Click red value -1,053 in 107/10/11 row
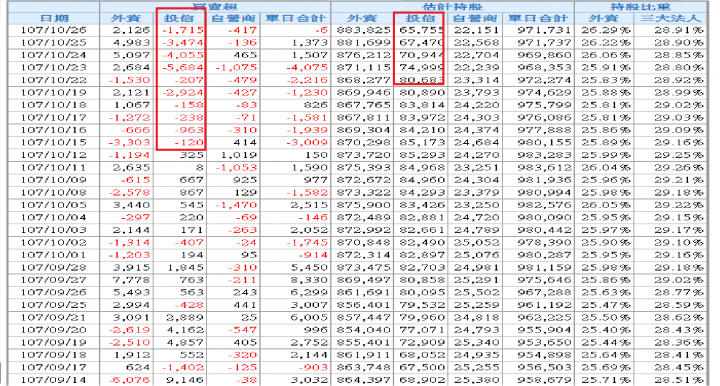This screenshot has height=386, width=720. 236,167
